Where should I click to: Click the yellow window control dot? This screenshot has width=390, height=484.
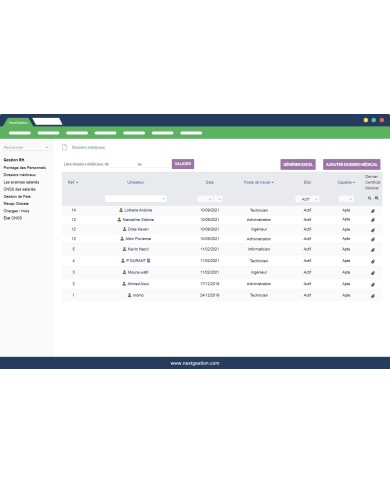coord(366,120)
